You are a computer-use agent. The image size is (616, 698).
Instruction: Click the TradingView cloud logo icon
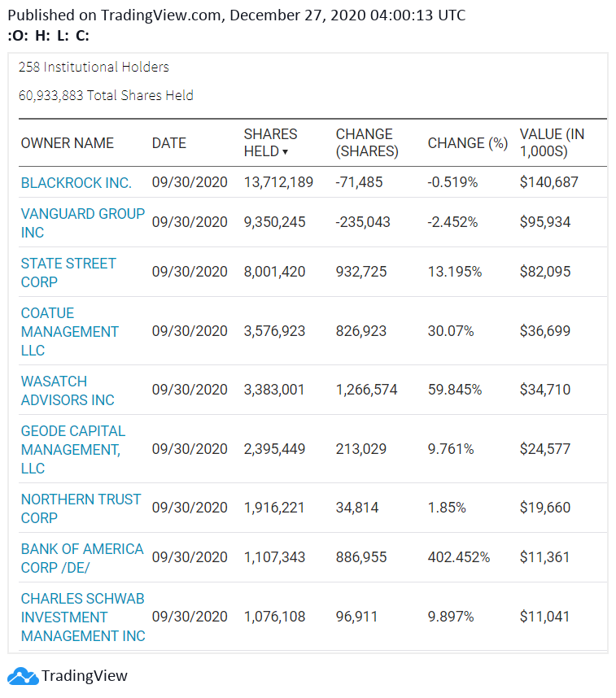click(x=23, y=676)
